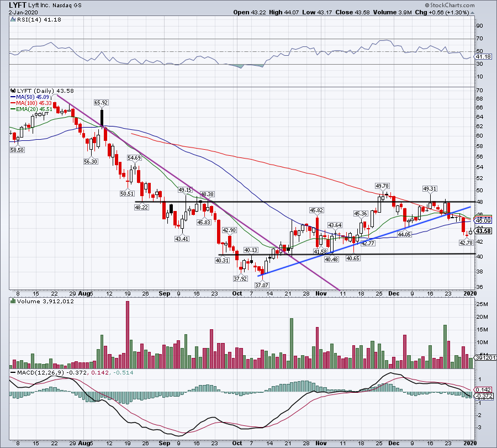Image resolution: width=497 pixels, height=448 pixels.
Task: Click the volume bars icon beside Volume label
Action: [x=13, y=301]
